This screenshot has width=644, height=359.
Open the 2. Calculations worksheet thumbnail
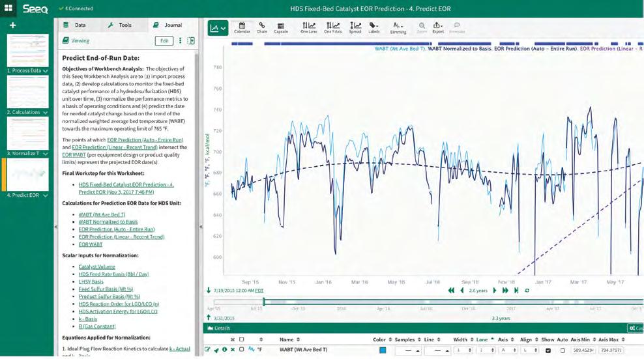(x=27, y=92)
